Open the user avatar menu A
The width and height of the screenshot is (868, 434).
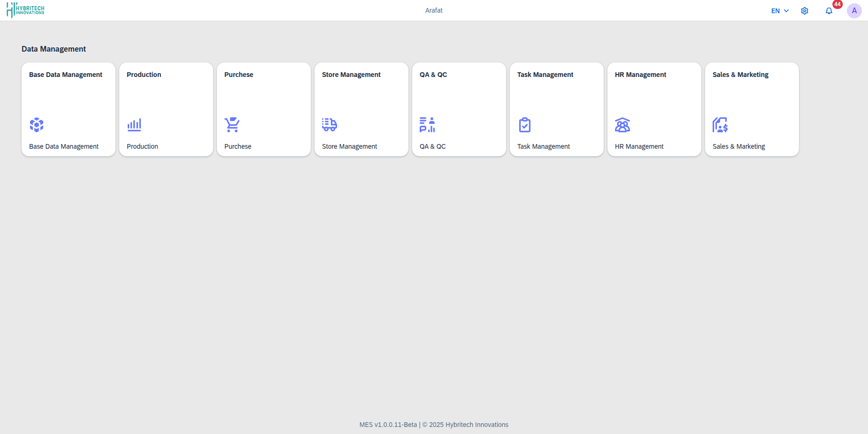854,11
